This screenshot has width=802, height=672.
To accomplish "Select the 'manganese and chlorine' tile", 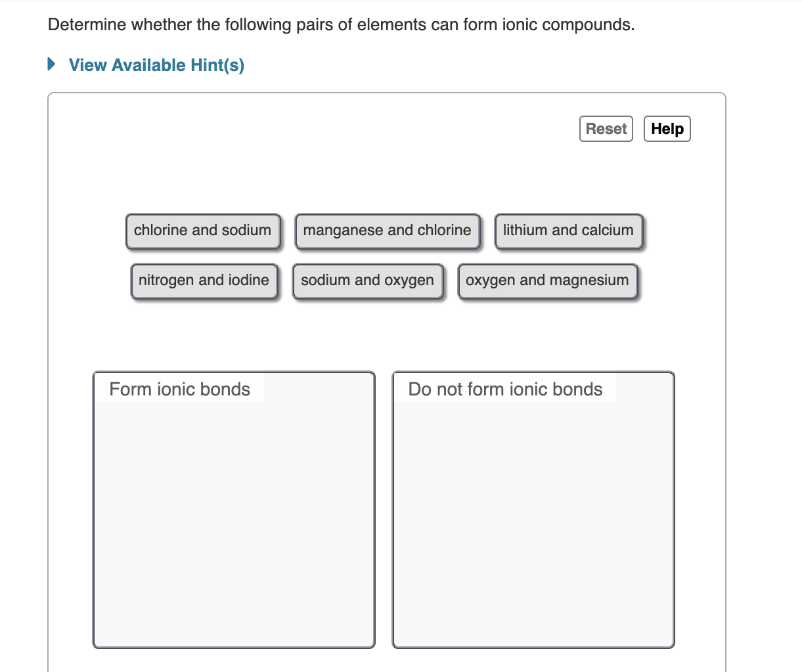I will point(387,231).
